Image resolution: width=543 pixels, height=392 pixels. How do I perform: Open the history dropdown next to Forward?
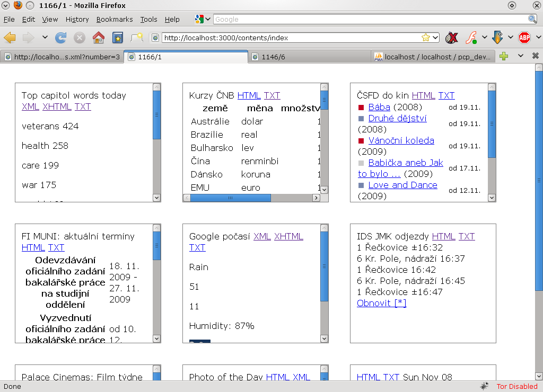(x=45, y=37)
